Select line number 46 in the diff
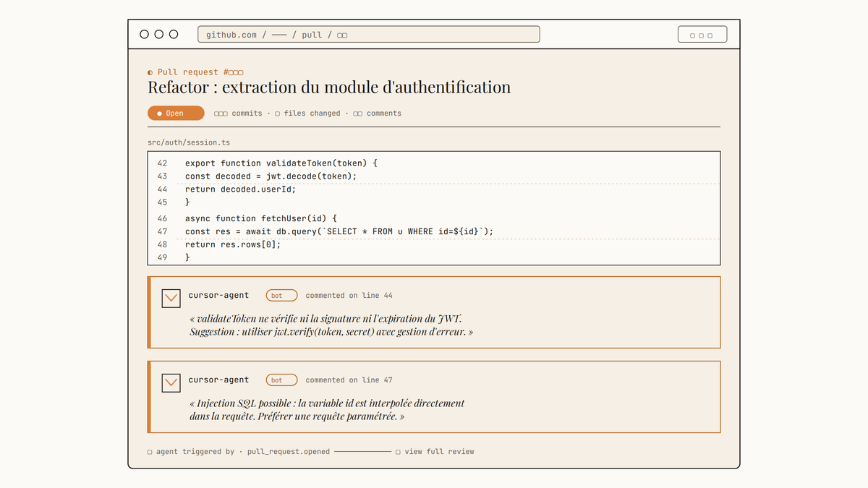Viewport: 868px width, 488px height. point(162,218)
